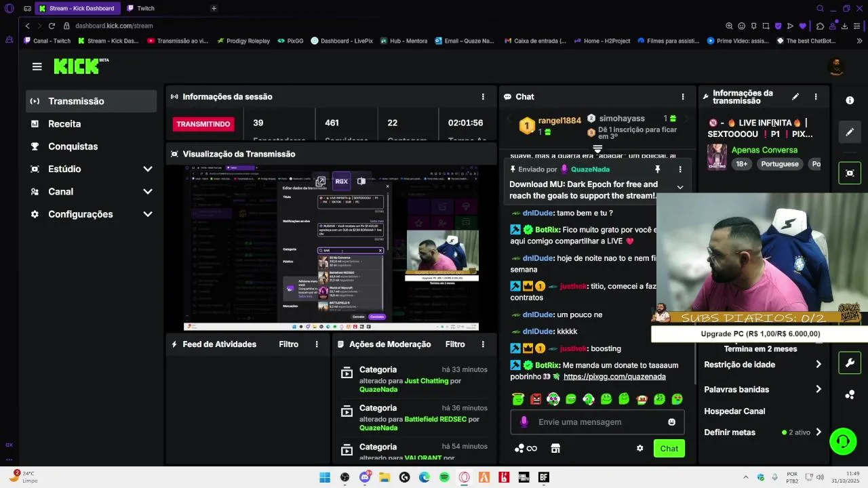Open Definir metas with 2 active goals

763,432
